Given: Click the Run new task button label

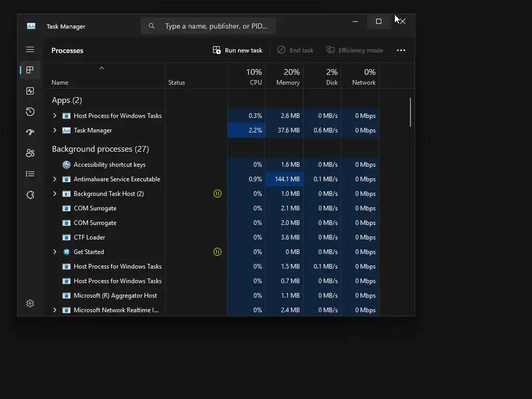Looking at the screenshot, I should tap(244, 50).
